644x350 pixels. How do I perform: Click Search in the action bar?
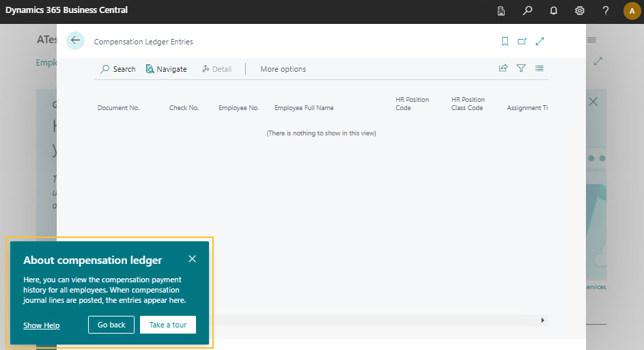click(117, 69)
